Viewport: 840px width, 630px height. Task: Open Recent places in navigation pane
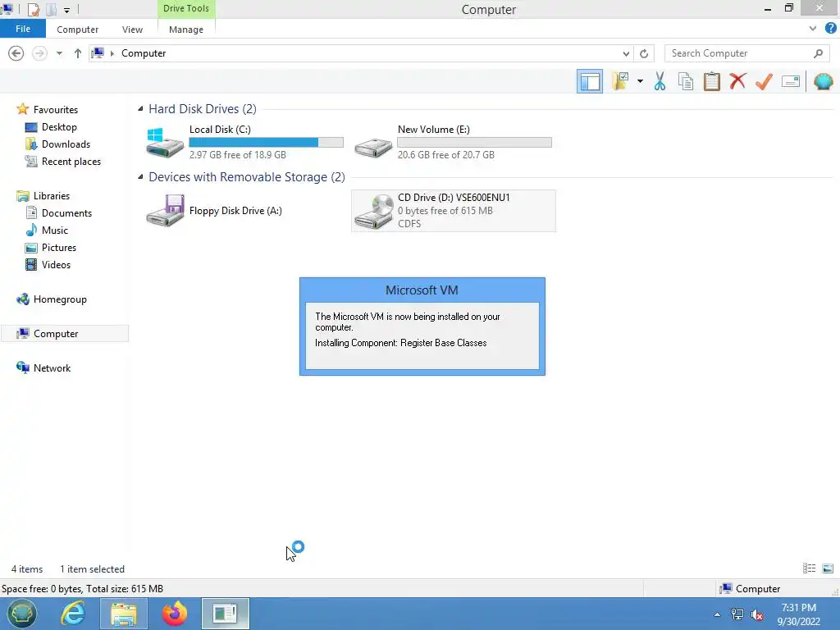click(x=71, y=162)
